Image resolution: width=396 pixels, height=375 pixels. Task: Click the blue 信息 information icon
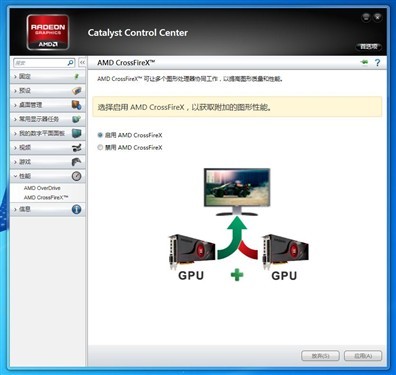[x=76, y=209]
